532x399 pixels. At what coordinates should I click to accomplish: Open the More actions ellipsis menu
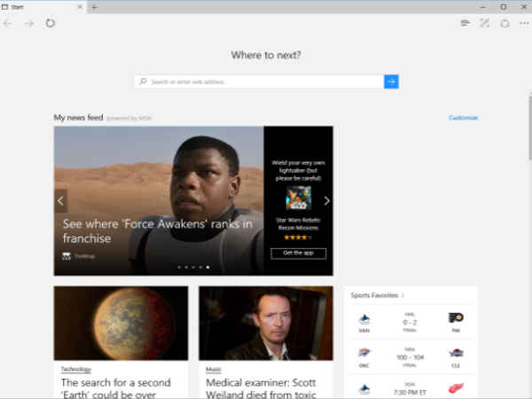523,23
